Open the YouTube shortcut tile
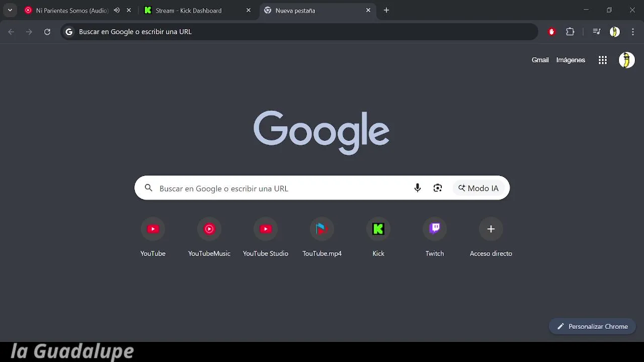 [x=153, y=237]
